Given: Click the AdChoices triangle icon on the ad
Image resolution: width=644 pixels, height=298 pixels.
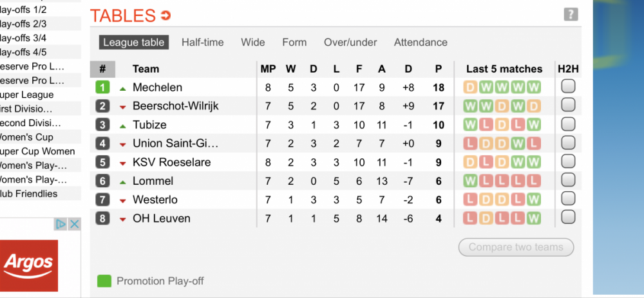Looking at the screenshot, I should [x=61, y=224].
